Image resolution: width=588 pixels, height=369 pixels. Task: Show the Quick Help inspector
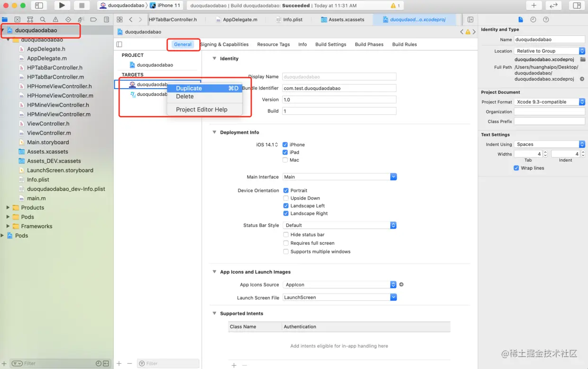[x=546, y=19]
